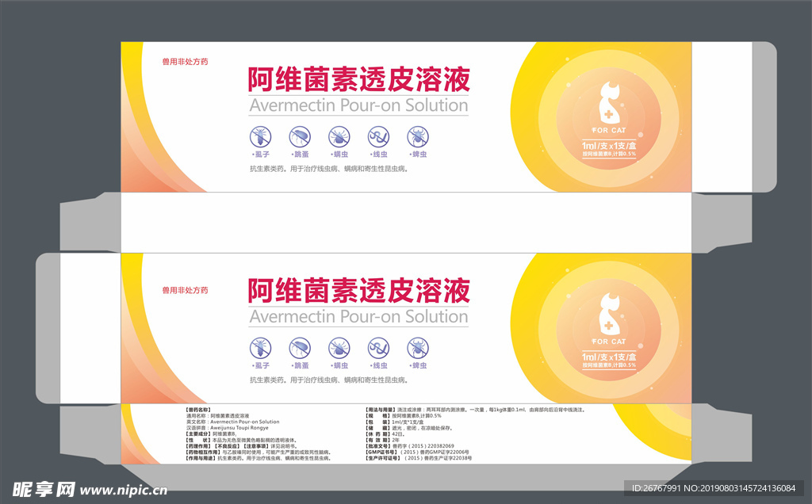Click the 昵享网 logo watermark text

(44, 489)
